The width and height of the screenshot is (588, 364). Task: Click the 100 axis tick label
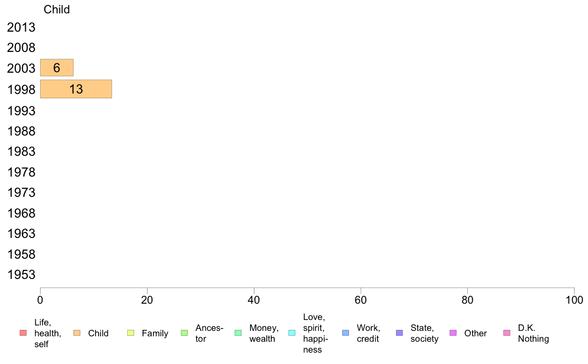pos(574,300)
